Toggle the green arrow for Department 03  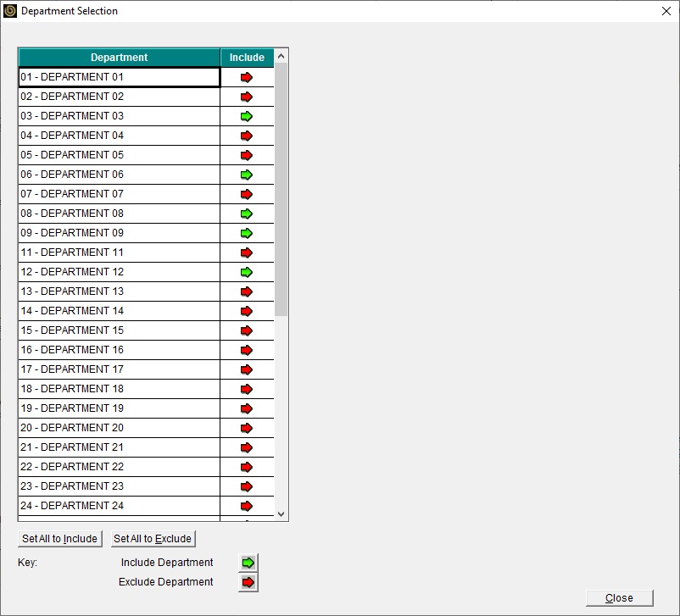pos(247,116)
